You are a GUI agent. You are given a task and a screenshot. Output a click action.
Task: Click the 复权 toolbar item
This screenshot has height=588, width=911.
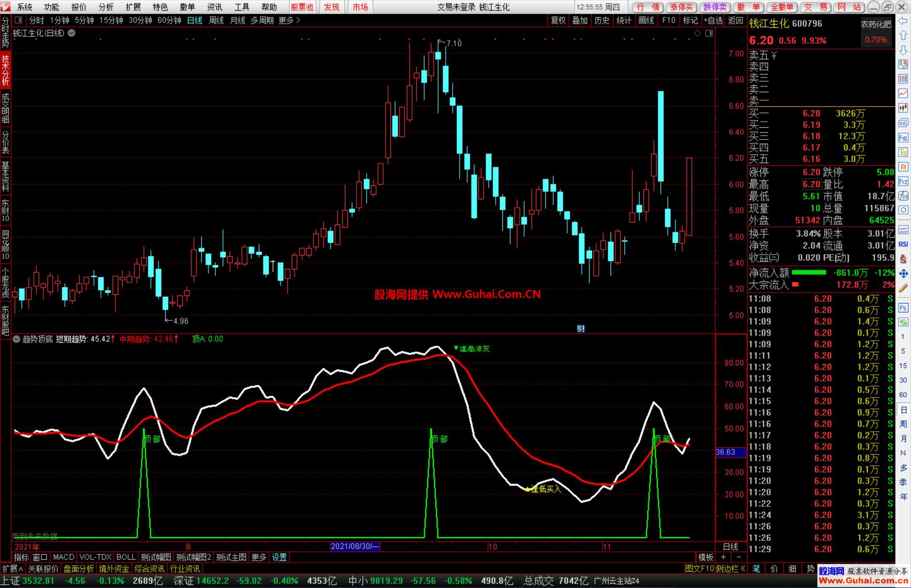[558, 20]
